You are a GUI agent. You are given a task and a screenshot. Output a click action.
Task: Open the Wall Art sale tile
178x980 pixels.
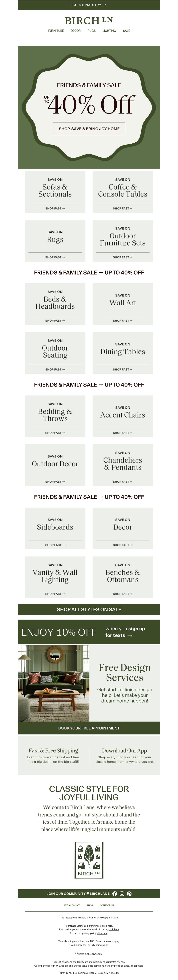pos(123,304)
